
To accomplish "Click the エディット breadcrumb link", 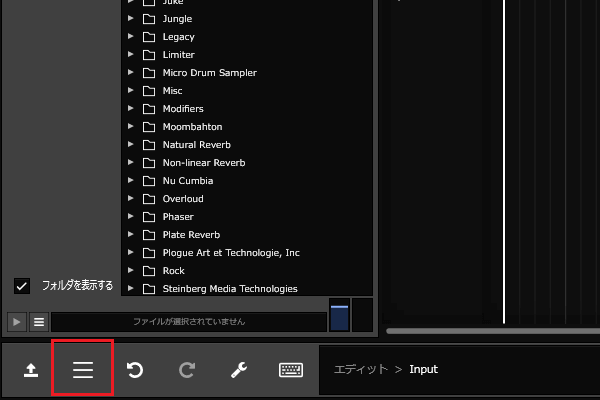I will click(x=359, y=370).
